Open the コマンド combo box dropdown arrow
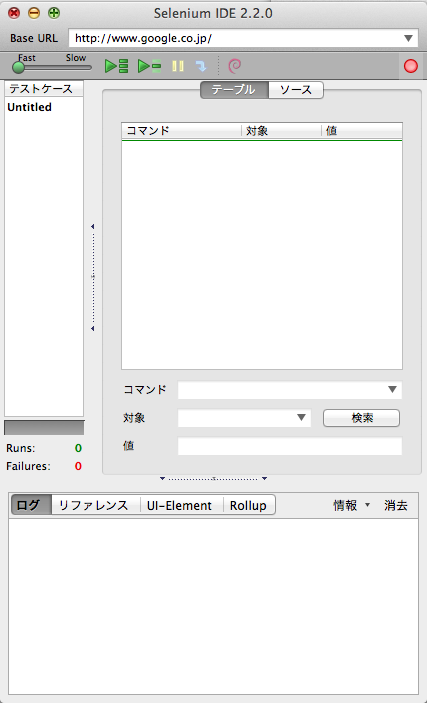 click(392, 390)
